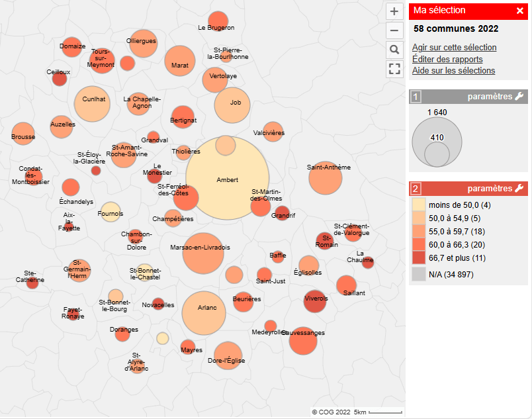This screenshot has height=419, width=532.
Task: Open Éditer des rapports link
Action: (447, 59)
